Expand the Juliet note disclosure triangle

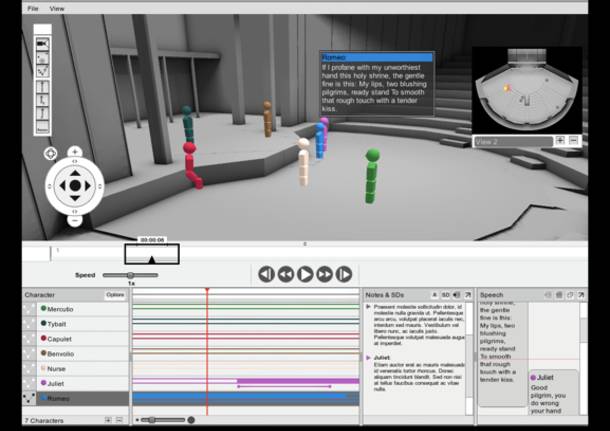(367, 357)
